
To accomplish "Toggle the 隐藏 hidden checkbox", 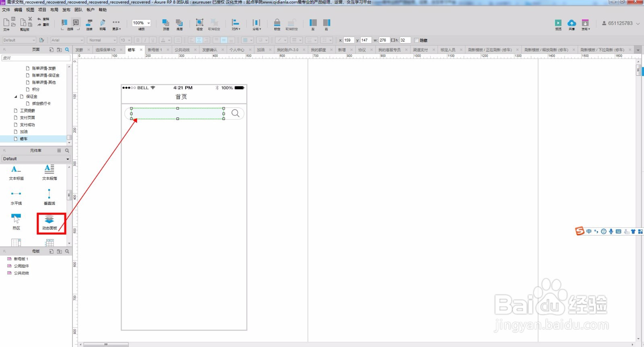I will [417, 40].
